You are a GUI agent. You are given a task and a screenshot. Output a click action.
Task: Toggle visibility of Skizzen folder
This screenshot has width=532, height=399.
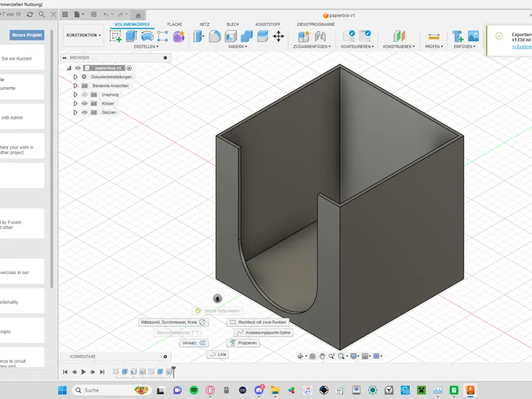(x=84, y=112)
